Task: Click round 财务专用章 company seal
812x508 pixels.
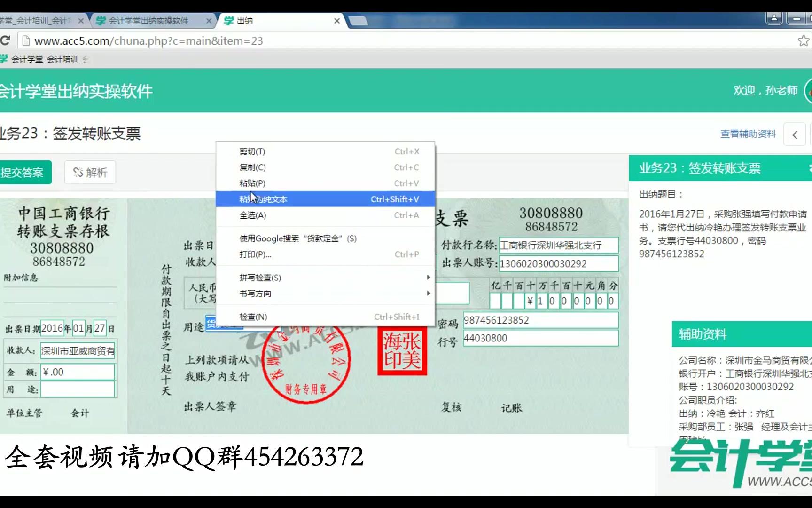Action: pyautogui.click(x=306, y=360)
